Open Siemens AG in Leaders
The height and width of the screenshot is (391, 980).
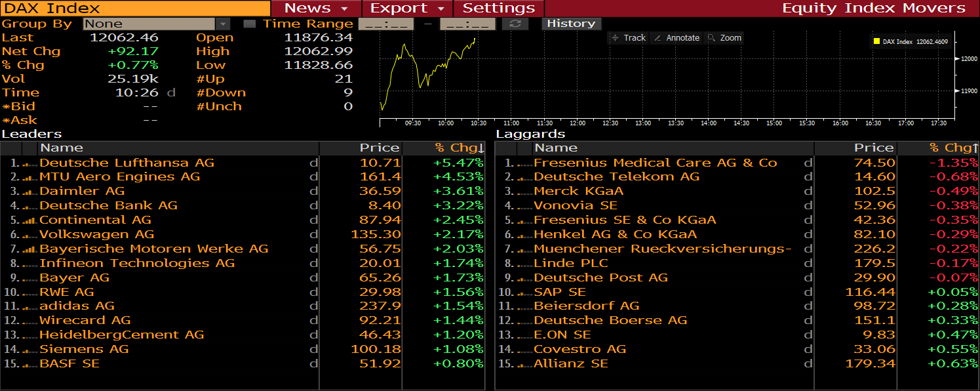[84, 349]
